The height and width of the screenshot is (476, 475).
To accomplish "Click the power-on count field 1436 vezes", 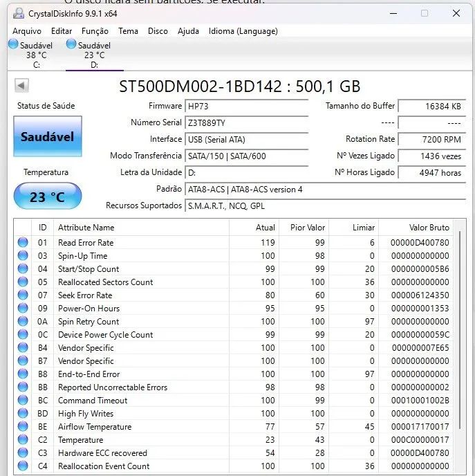I will pos(432,156).
